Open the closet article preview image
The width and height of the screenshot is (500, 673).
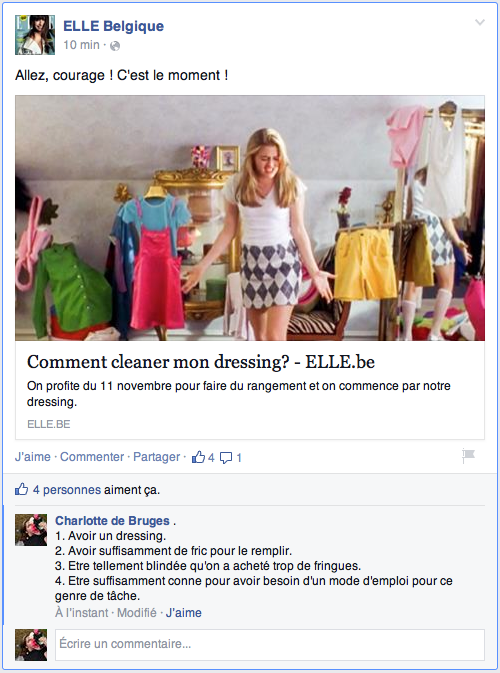[250, 218]
